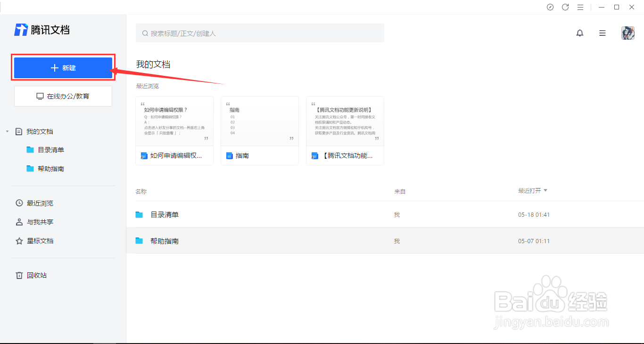This screenshot has height=344, width=644.
Task: Click the star icon for 星标文档
Action: (x=19, y=241)
